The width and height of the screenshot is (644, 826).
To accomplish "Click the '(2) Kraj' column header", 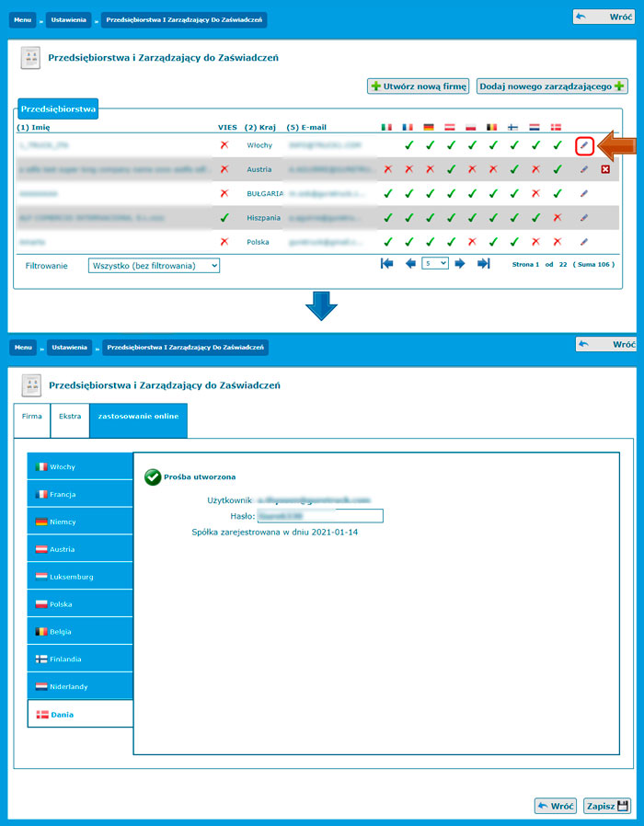I will (x=259, y=128).
